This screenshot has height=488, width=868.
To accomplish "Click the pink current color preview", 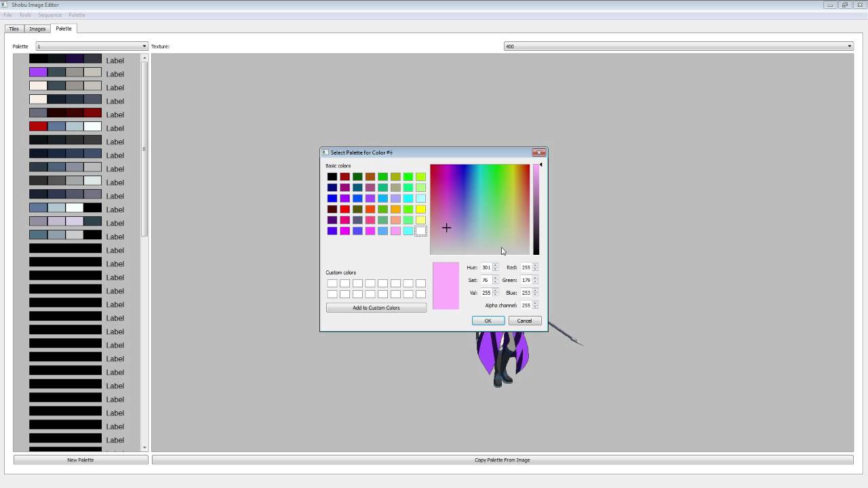I will (446, 286).
